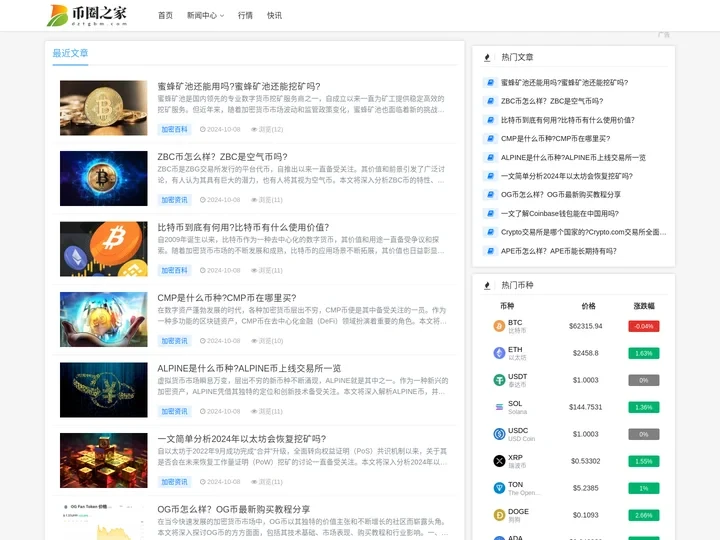The width and height of the screenshot is (720, 540).
Task: Click document icon beside CMP是什么币种 hot article
Action: [x=490, y=139]
